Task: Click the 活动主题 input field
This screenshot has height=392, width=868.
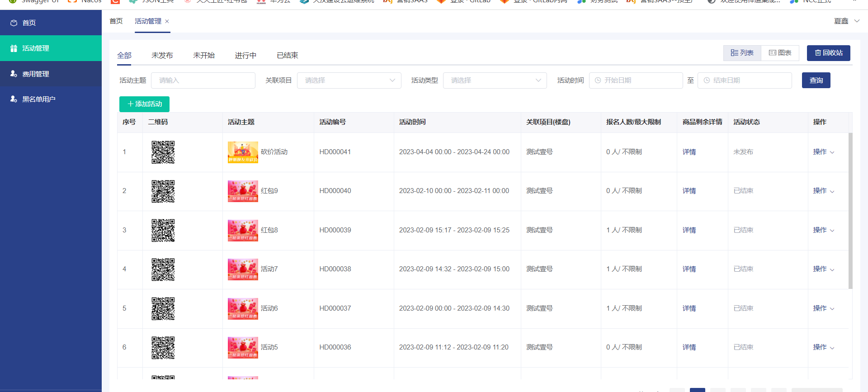Action: coord(203,80)
